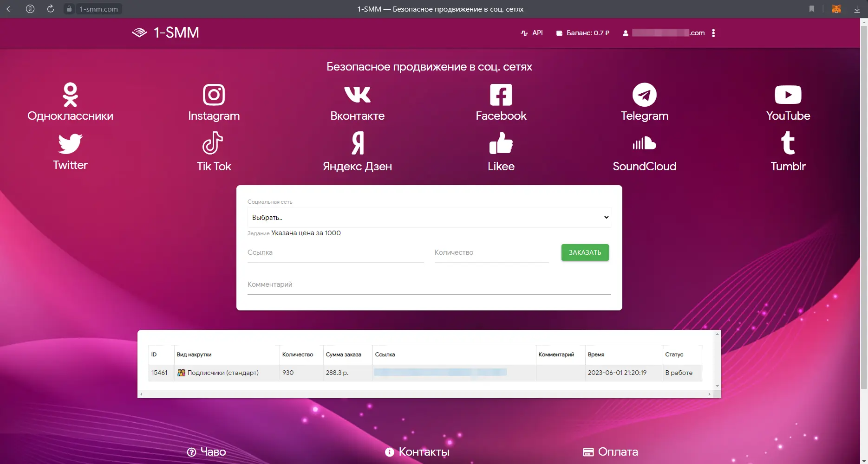Select the Instagram icon

point(214,95)
